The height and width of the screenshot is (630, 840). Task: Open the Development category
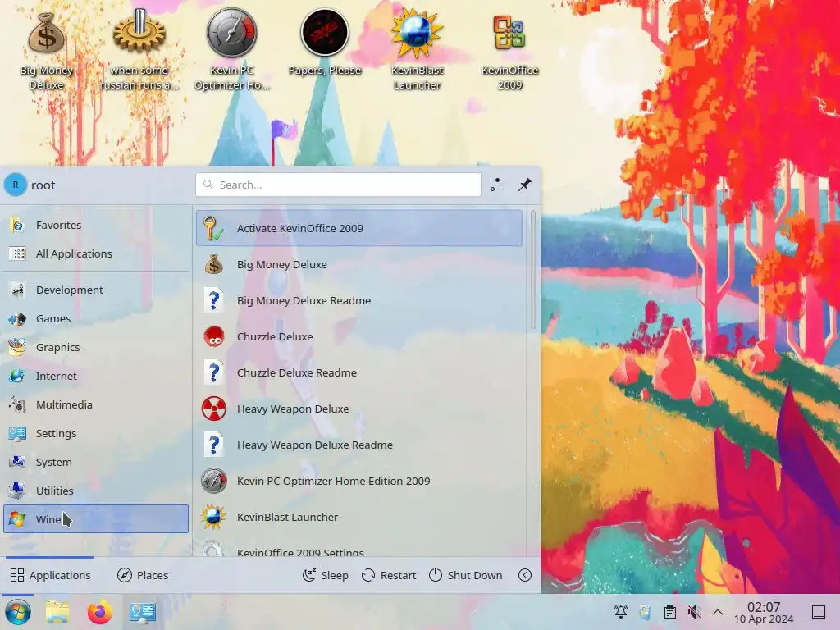click(x=97, y=290)
